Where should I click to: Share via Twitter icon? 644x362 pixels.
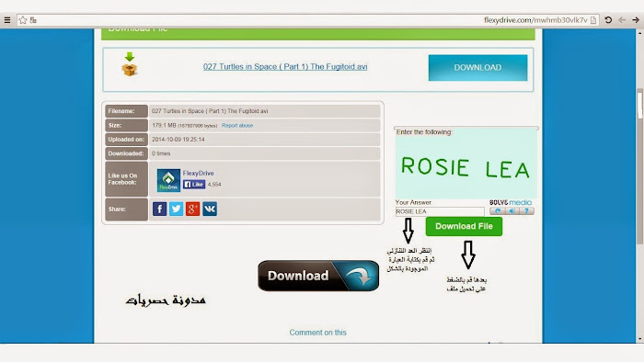pyautogui.click(x=177, y=209)
